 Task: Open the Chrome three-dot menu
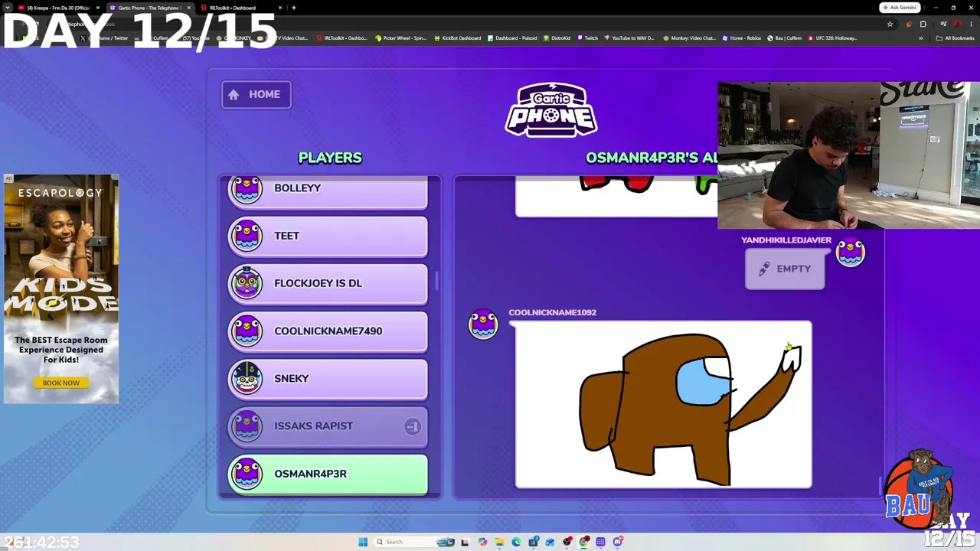pyautogui.click(x=972, y=24)
